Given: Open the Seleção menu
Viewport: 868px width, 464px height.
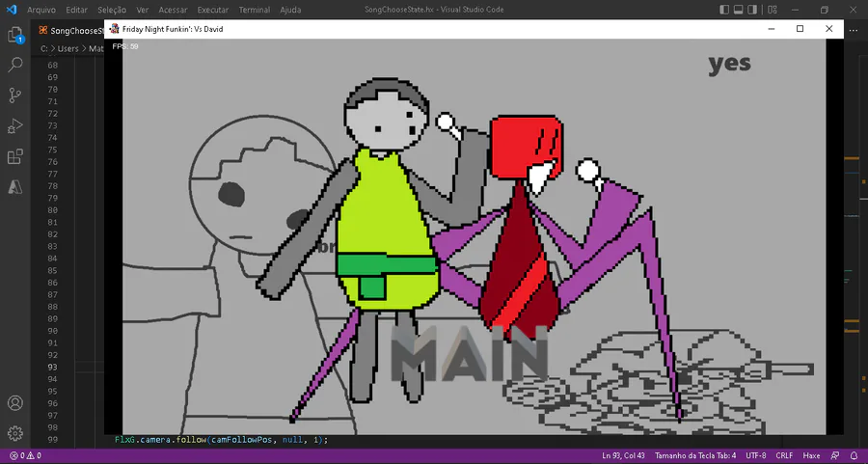Looking at the screenshot, I should click(112, 10).
